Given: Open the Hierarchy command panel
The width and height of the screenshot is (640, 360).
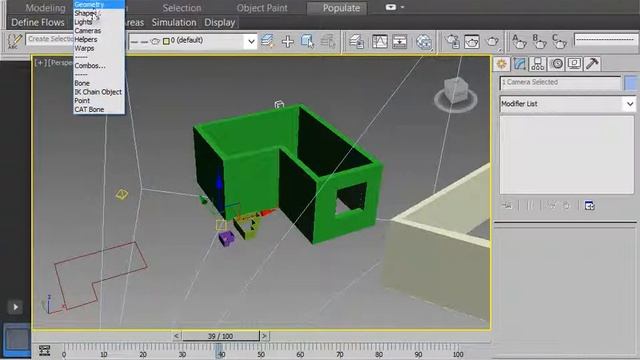Looking at the screenshot, I should (538, 64).
